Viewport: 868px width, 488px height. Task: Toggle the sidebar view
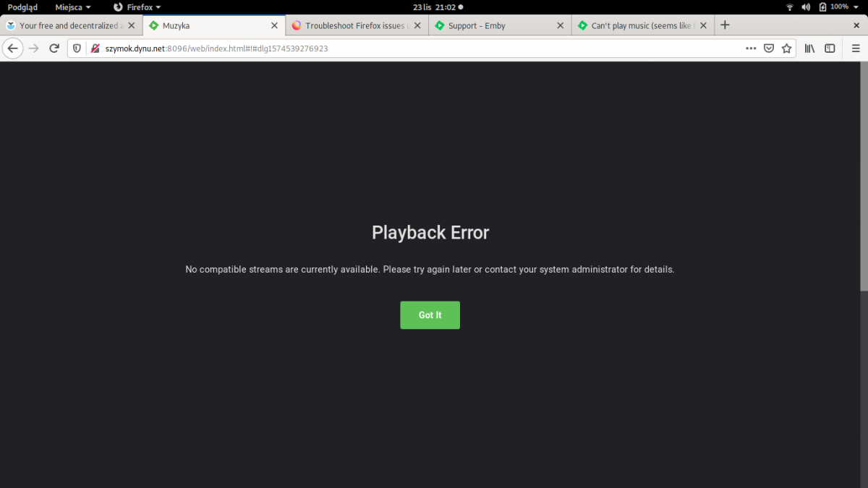[x=830, y=48]
